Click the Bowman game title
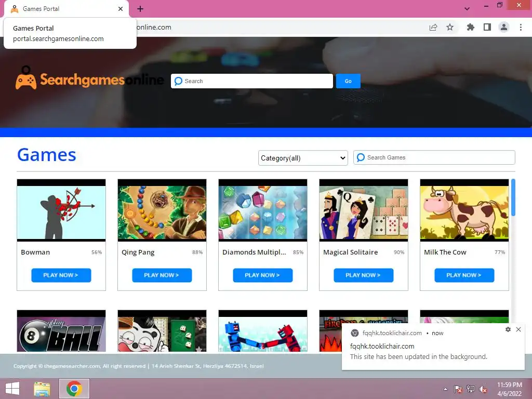 coord(35,252)
